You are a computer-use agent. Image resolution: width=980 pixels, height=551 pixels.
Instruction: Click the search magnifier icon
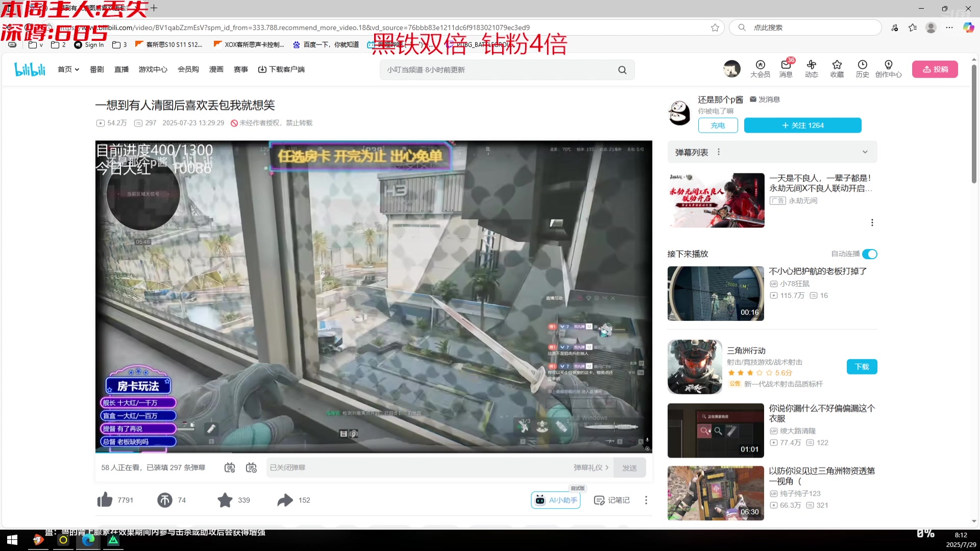(622, 70)
